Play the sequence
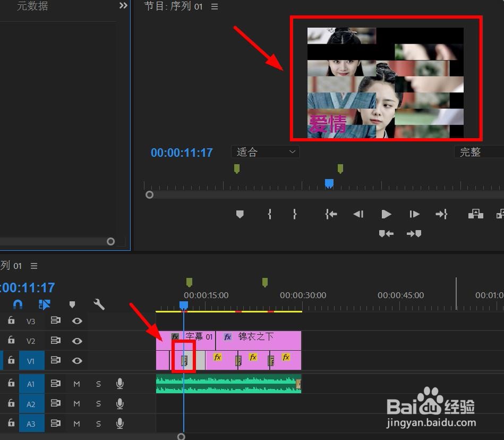504x440 pixels. coord(386,214)
